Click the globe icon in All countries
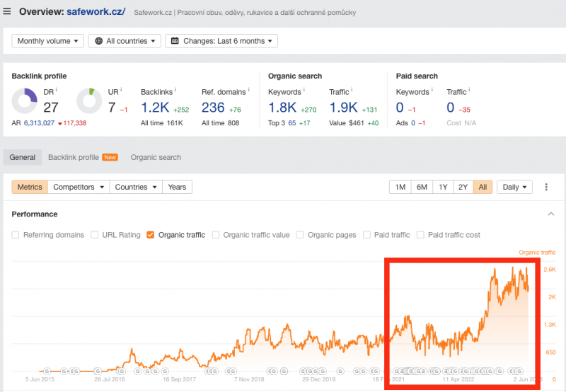This screenshot has width=566, height=392. pyautogui.click(x=98, y=41)
